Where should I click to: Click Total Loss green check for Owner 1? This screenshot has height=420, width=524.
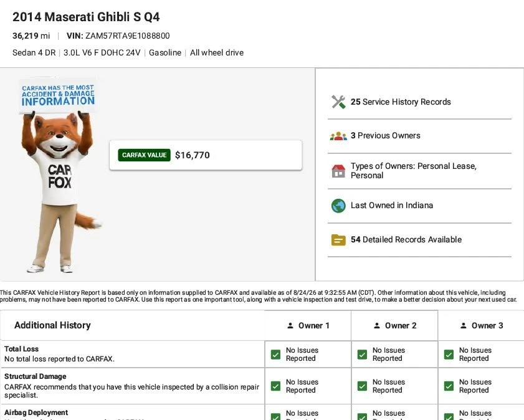coord(275,355)
